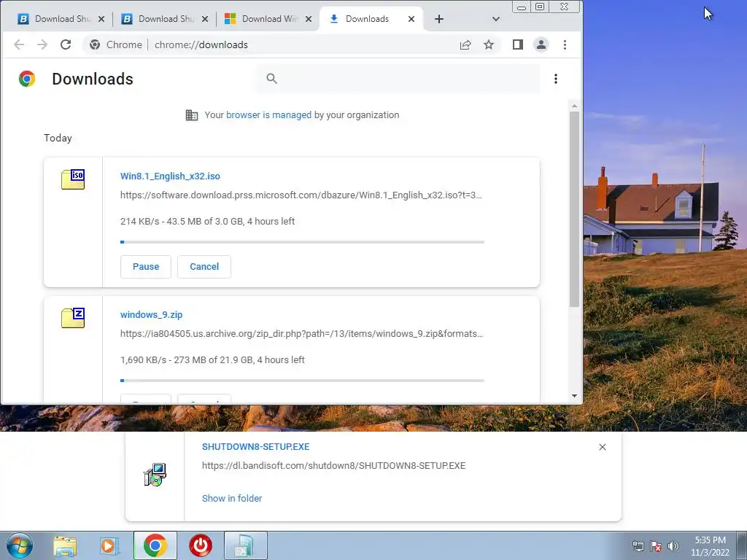Open Windows Explorer from the taskbar
The height and width of the screenshot is (560, 747).
pyautogui.click(x=65, y=546)
